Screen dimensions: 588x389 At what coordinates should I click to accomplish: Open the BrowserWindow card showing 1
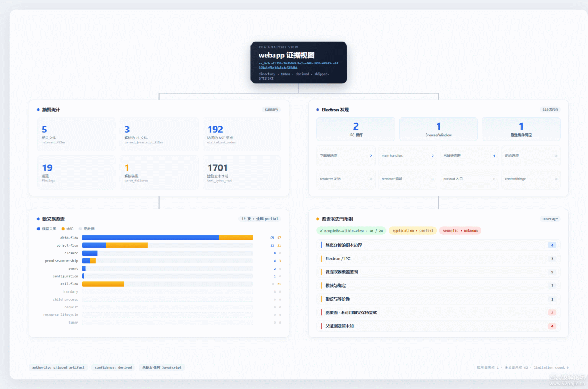[x=438, y=129]
